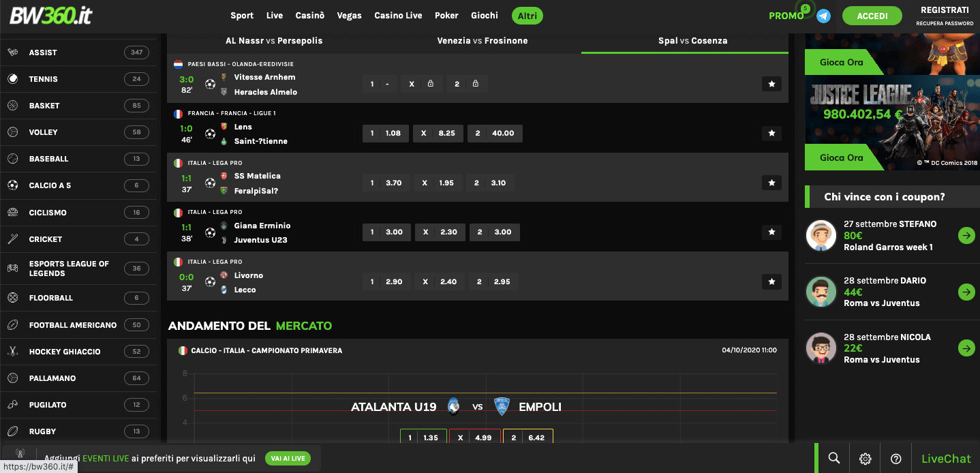Open the Casinò menu
This screenshot has height=473, width=980.
click(x=310, y=16)
